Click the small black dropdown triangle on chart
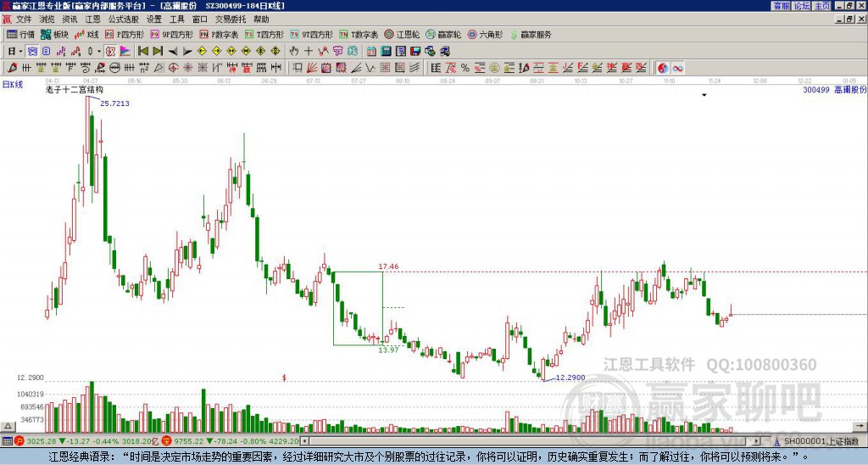This screenshot has width=868, height=465. pyautogui.click(x=704, y=95)
